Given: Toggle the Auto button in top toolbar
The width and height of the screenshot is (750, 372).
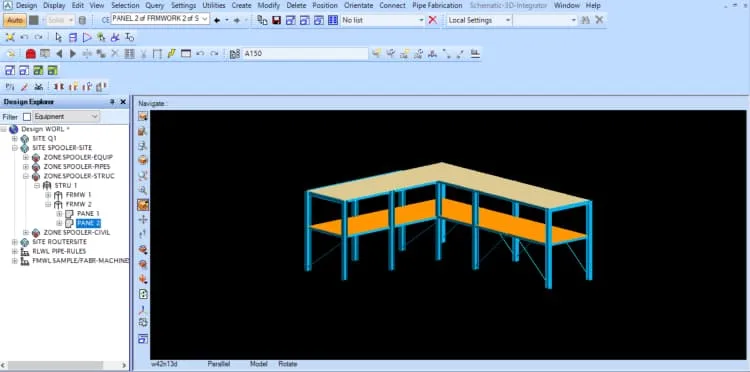Looking at the screenshot, I should tap(15, 20).
